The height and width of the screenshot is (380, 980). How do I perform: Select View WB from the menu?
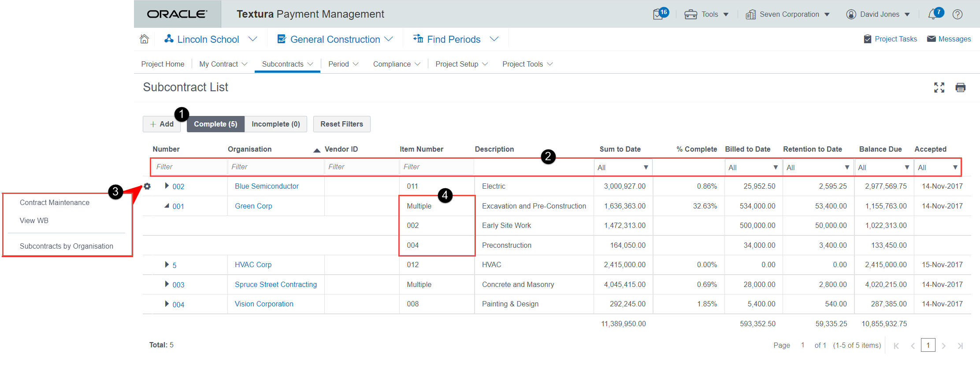click(34, 220)
